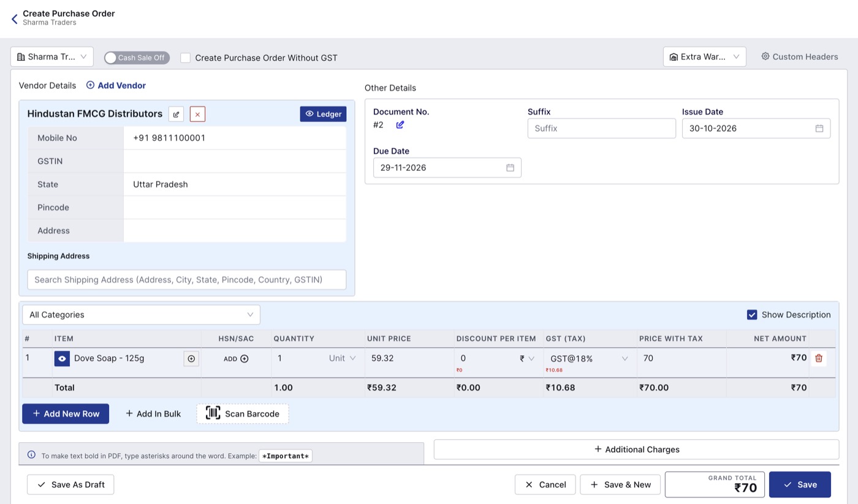Open the Extra Warehouse dropdown

tap(705, 57)
